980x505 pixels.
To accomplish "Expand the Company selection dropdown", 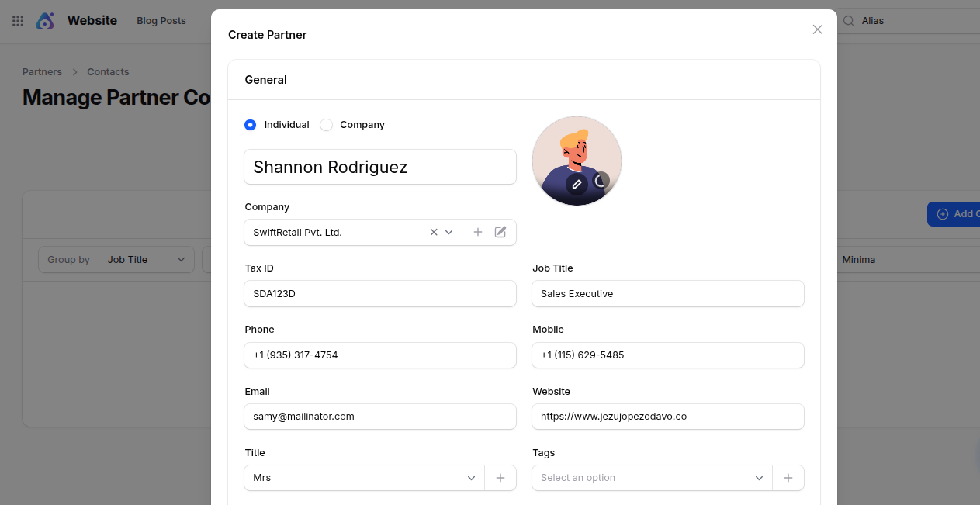I will click(449, 231).
